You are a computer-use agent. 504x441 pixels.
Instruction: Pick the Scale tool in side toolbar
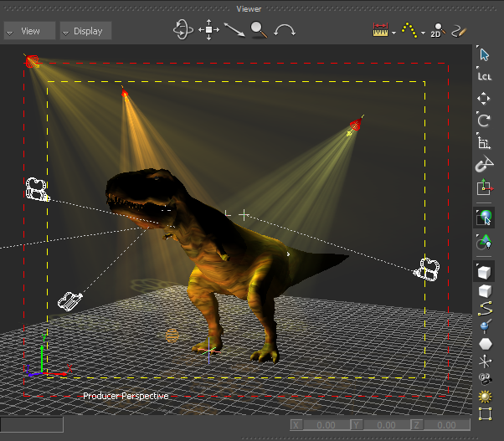coord(484,141)
